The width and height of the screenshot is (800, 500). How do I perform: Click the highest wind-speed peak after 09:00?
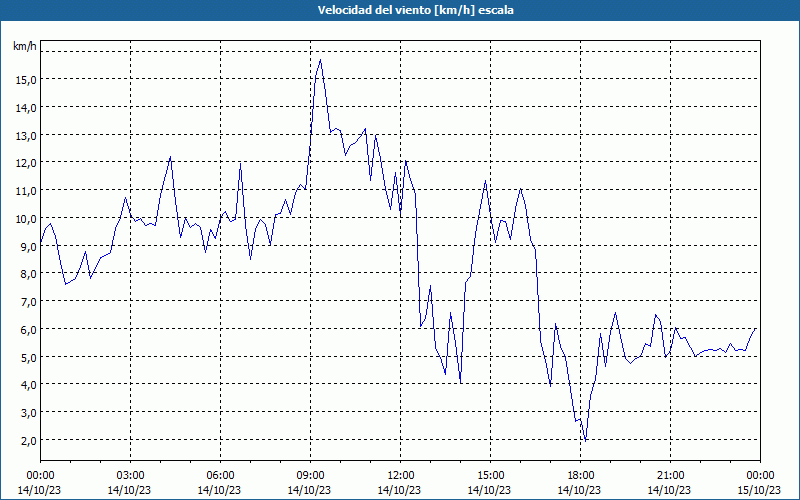pos(320,60)
